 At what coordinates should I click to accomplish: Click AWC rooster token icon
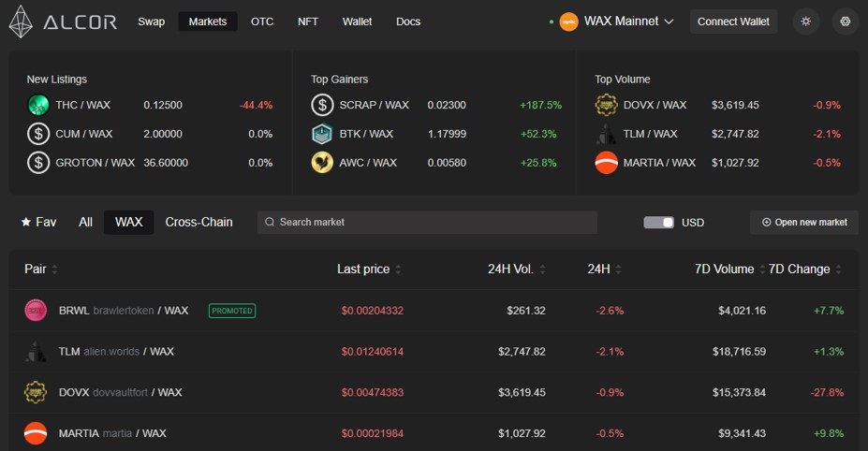click(x=322, y=163)
